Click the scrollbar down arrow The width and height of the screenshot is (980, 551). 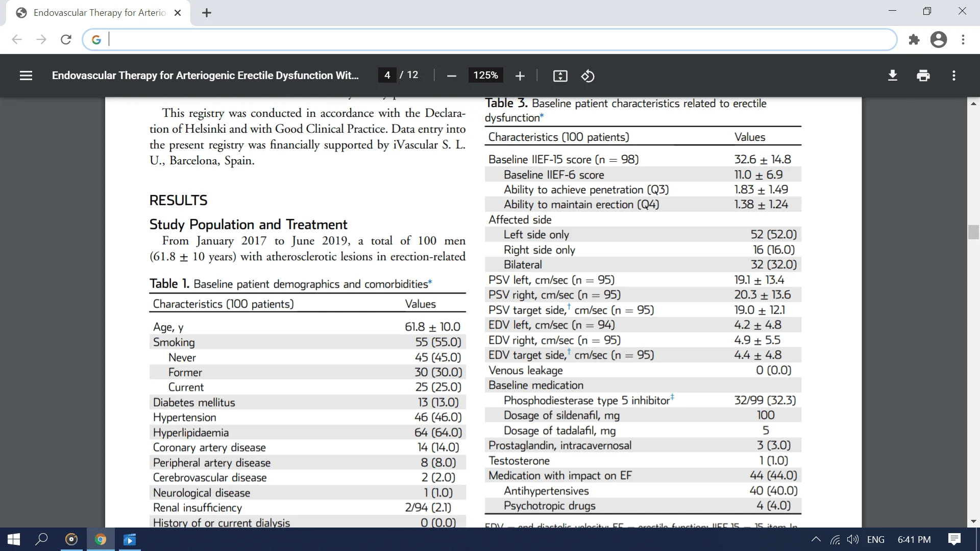coord(973,521)
